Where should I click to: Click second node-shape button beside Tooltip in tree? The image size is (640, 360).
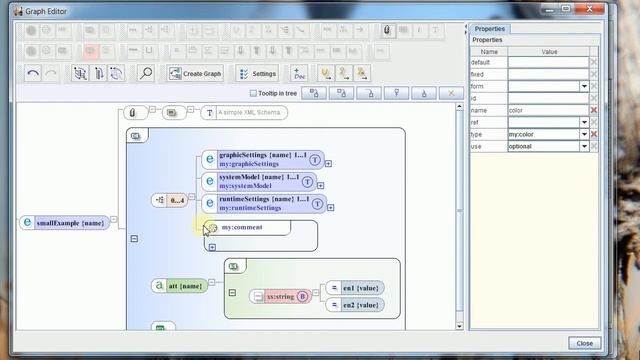pos(341,93)
